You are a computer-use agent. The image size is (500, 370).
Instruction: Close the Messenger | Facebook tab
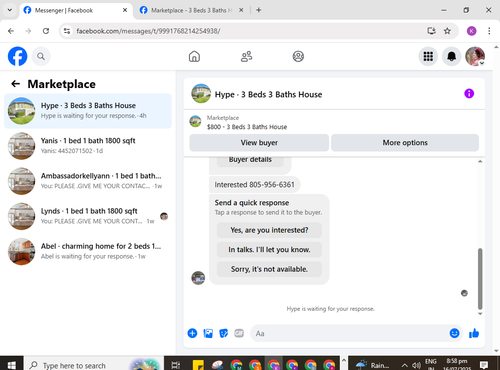[x=125, y=10]
